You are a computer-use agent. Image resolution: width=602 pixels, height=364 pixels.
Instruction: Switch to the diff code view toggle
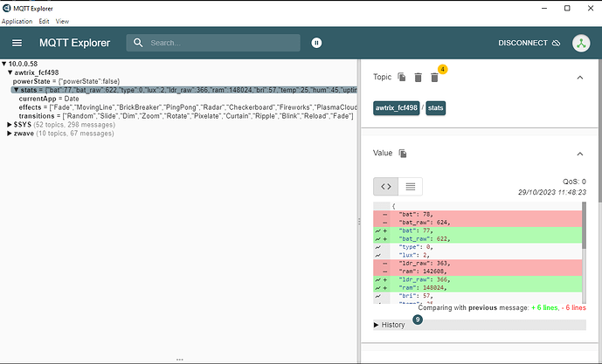(386, 186)
